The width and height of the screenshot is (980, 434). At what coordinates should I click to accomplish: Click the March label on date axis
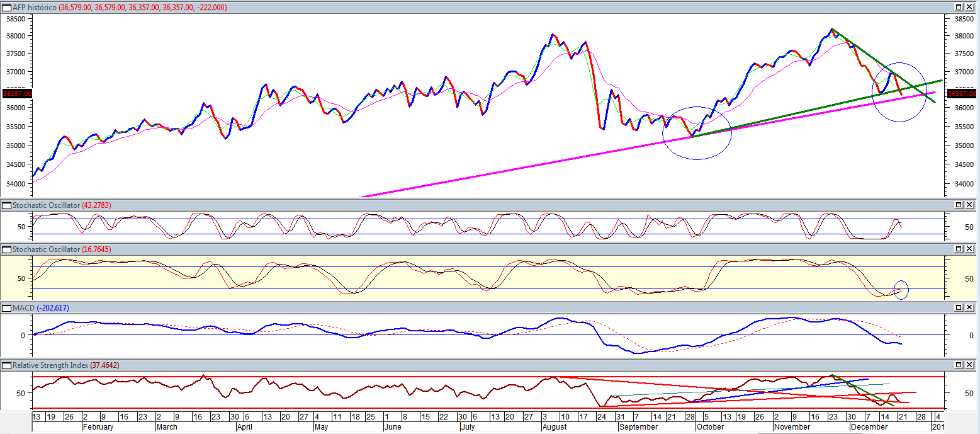point(167,426)
